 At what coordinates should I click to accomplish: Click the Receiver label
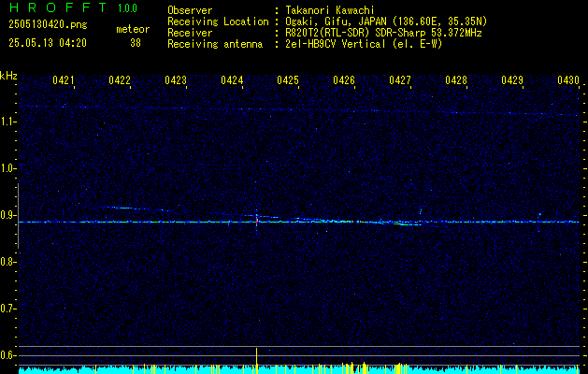click(x=190, y=33)
